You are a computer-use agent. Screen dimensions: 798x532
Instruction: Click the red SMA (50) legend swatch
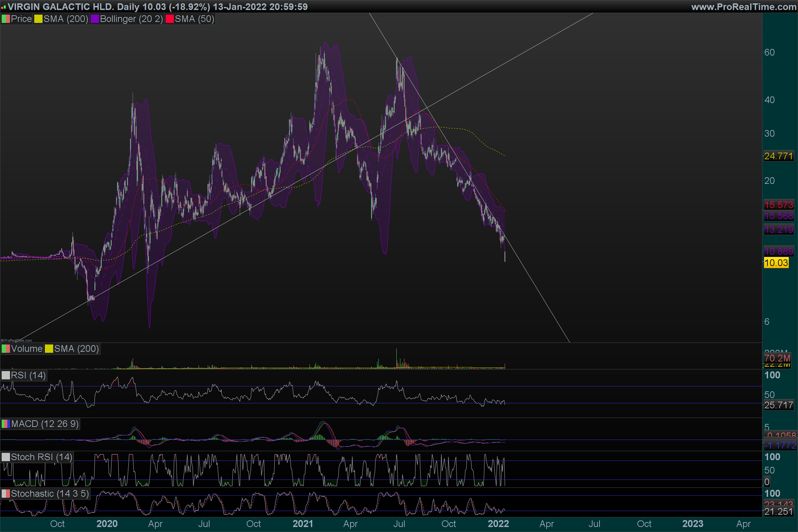pyautogui.click(x=170, y=19)
